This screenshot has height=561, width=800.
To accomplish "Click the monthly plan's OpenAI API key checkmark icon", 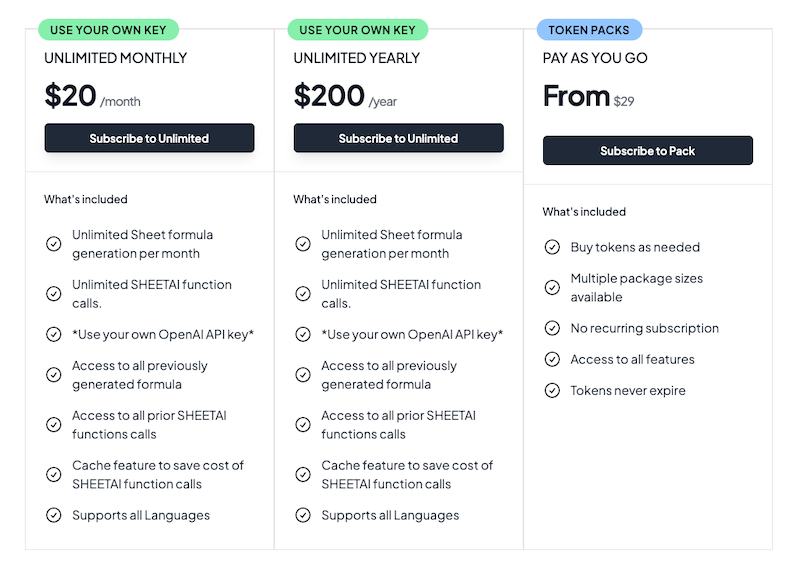I will (x=54, y=334).
